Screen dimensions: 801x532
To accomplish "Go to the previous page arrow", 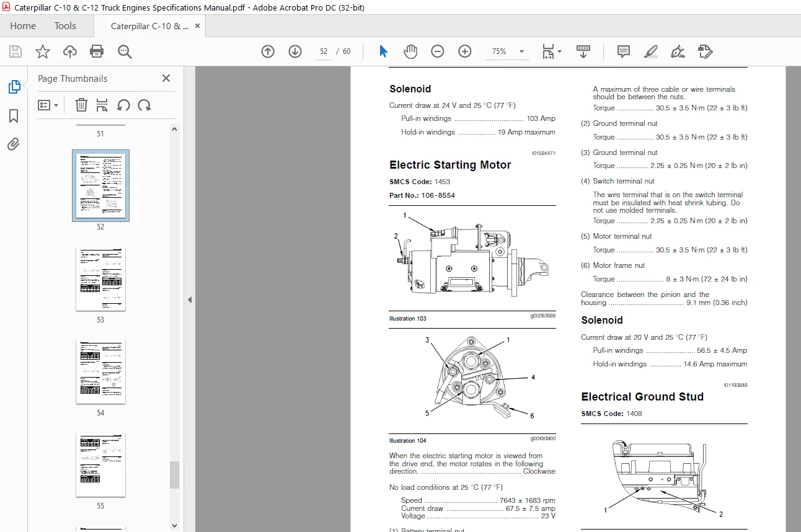I will pyautogui.click(x=268, y=51).
